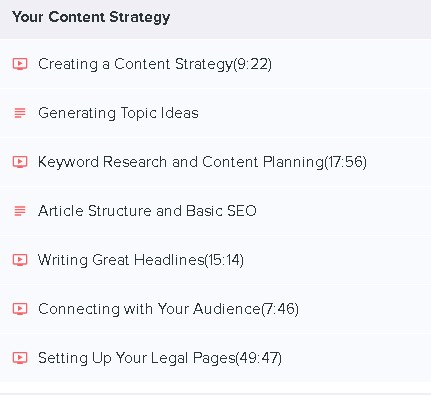Open Connecting with Your Audience lesson

(215, 309)
